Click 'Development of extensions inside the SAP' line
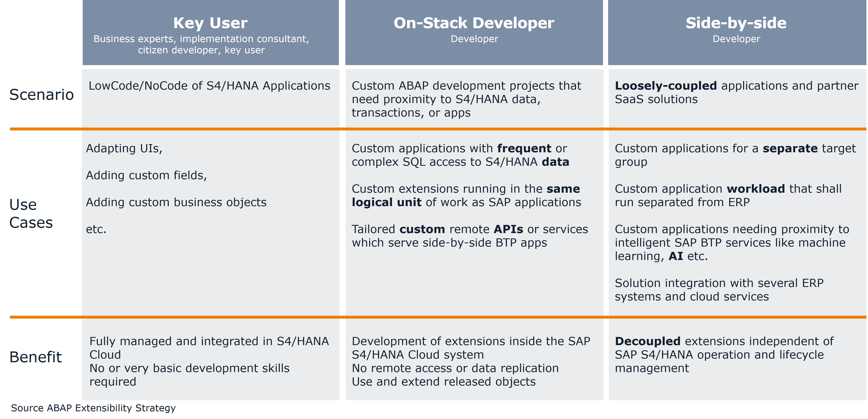868x419 pixels. click(471, 341)
